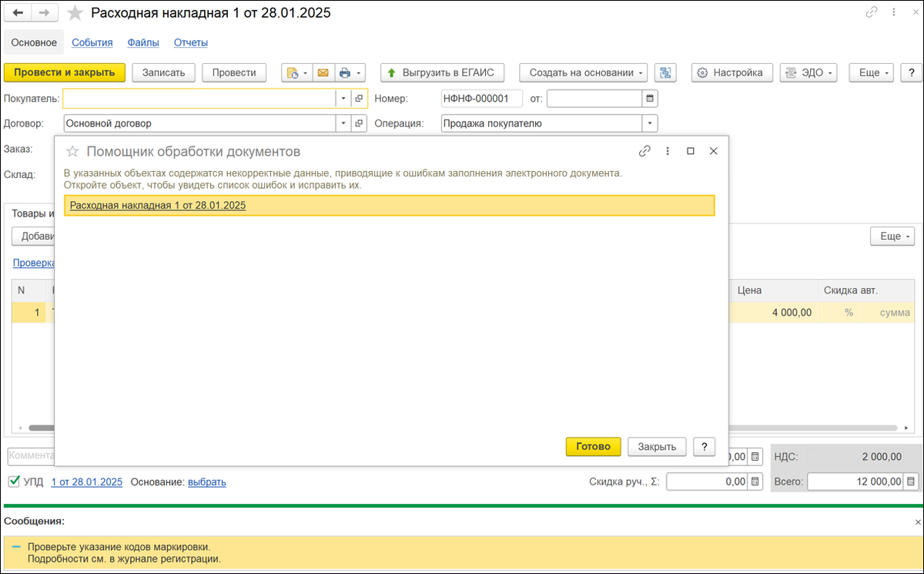This screenshot has height=574, width=924.
Task: Open the Расходная накладная 1 от 28.01.2025 link
Action: click(158, 206)
